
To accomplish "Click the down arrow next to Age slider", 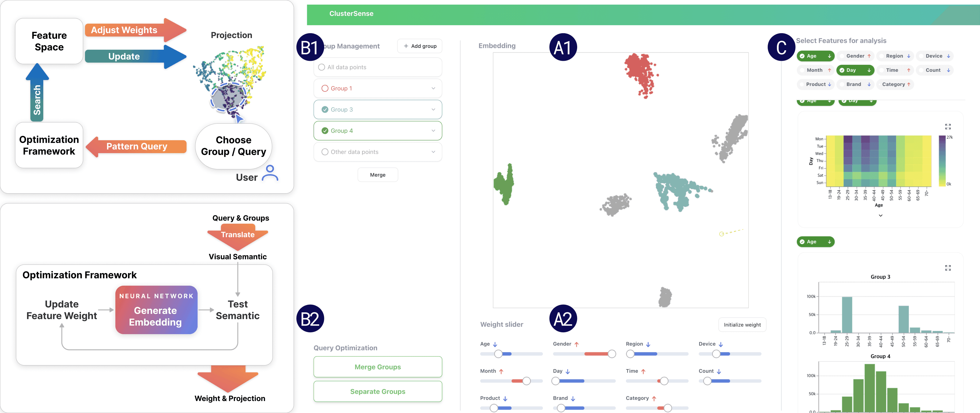I will point(495,344).
